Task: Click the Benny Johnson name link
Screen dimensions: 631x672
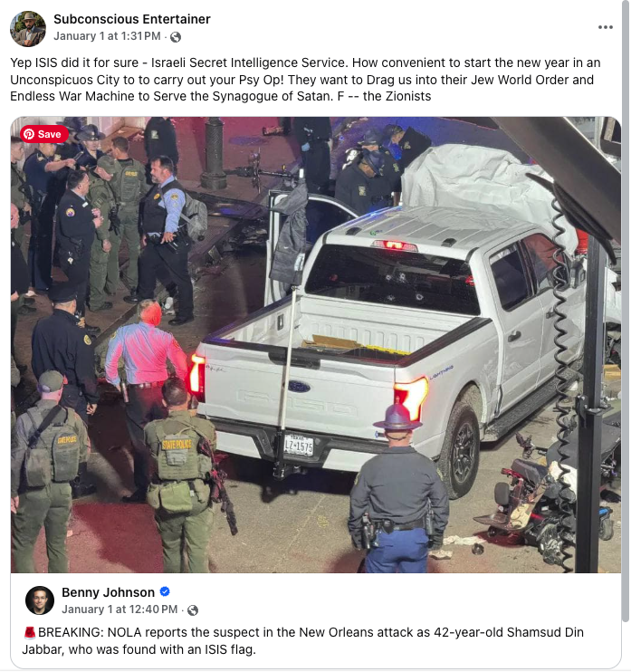Action: point(108,592)
